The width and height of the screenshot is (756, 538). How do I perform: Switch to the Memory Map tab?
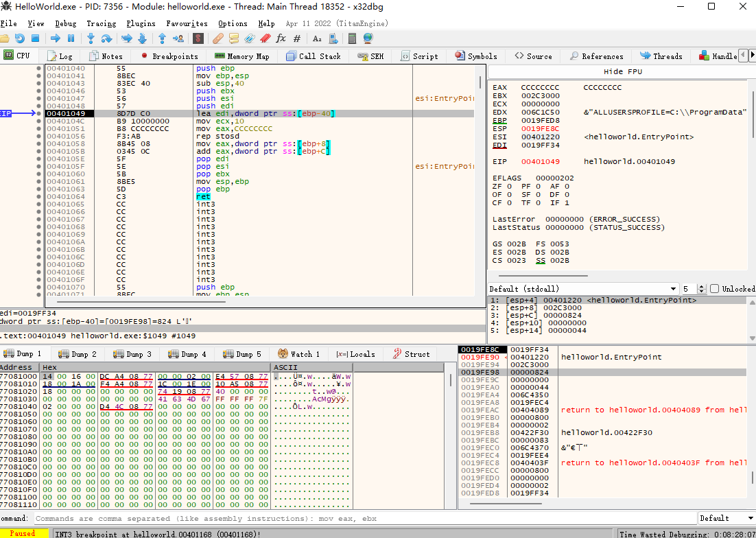[242, 56]
